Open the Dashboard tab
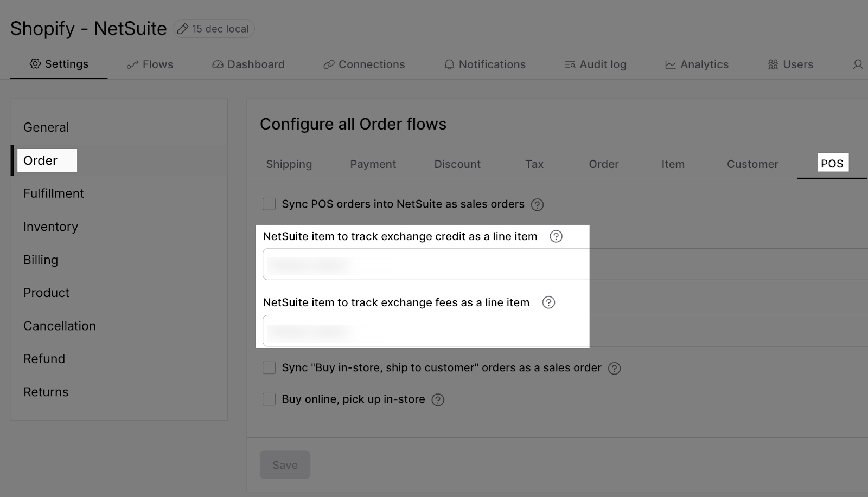The height and width of the screenshot is (497, 868). tap(248, 64)
